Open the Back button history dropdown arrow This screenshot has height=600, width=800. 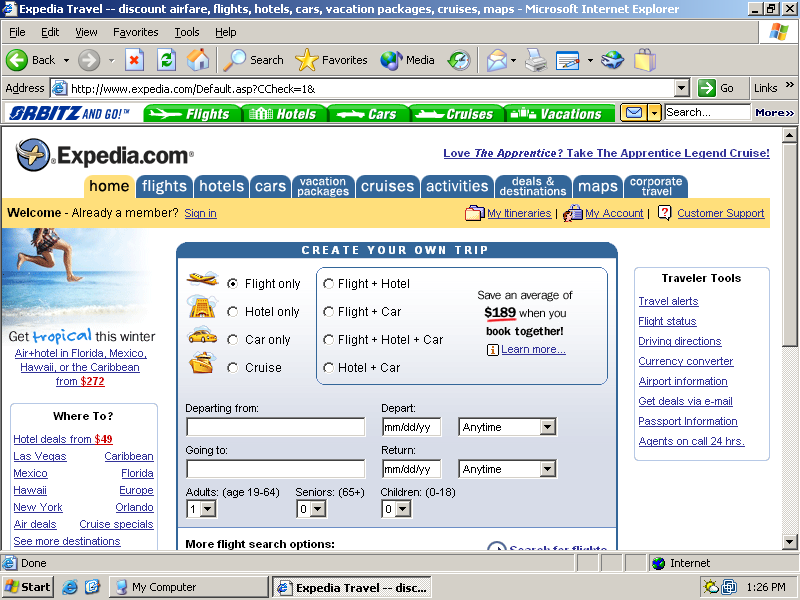pyautogui.click(x=66, y=60)
